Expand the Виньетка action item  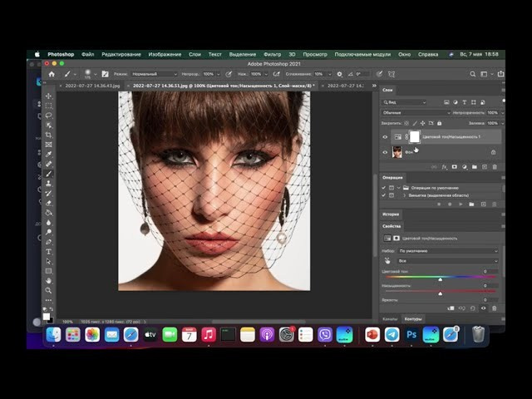pos(404,195)
